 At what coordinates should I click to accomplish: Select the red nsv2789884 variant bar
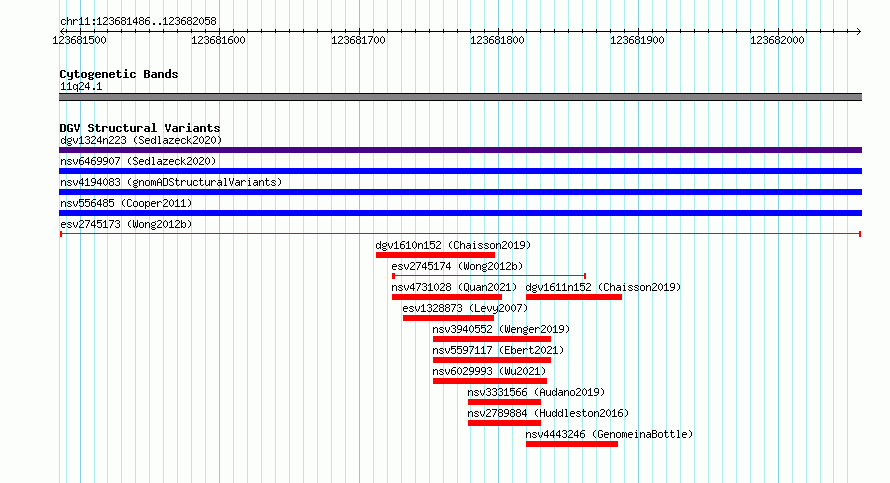pos(505,423)
